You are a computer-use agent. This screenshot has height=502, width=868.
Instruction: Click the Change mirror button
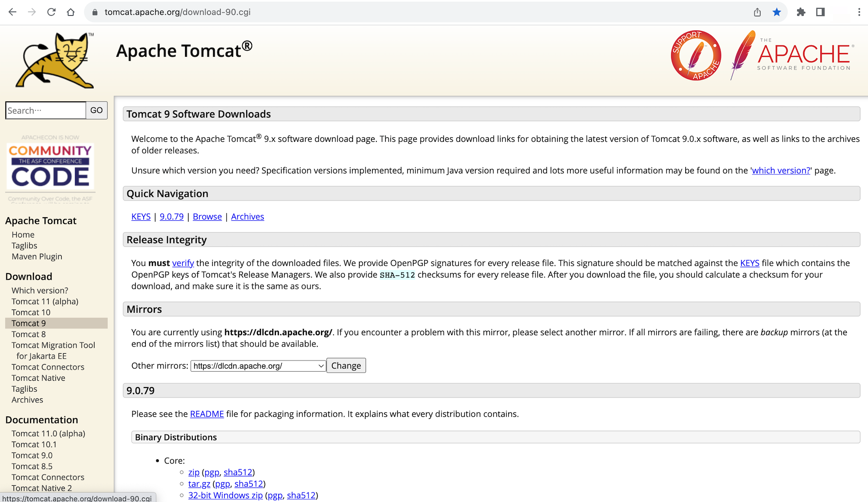point(346,365)
